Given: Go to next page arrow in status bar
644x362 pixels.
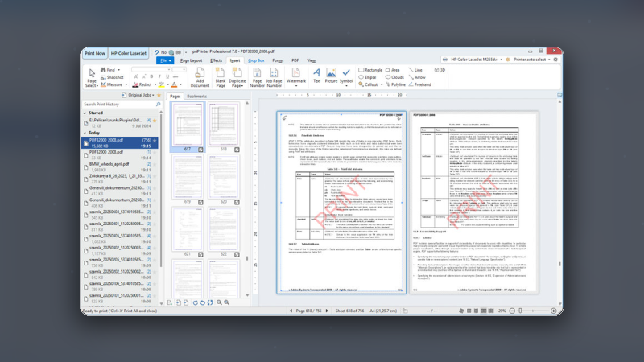Looking at the screenshot, I should click(327, 311).
